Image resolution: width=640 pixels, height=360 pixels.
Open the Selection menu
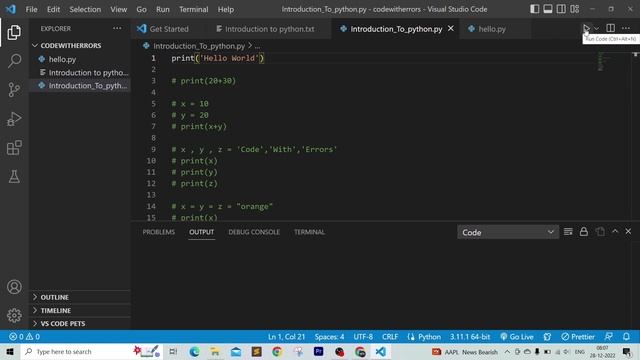(x=85, y=9)
